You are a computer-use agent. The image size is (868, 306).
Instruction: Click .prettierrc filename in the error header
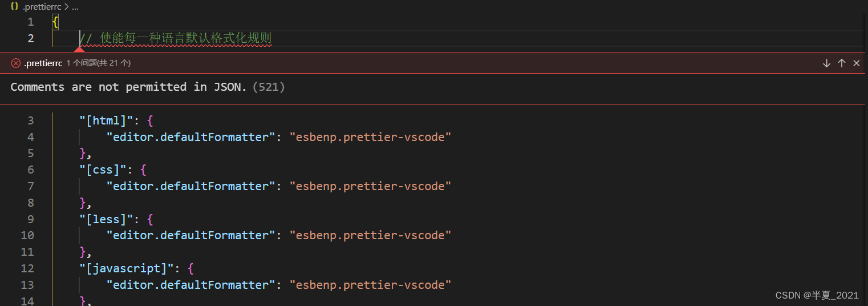tap(43, 63)
